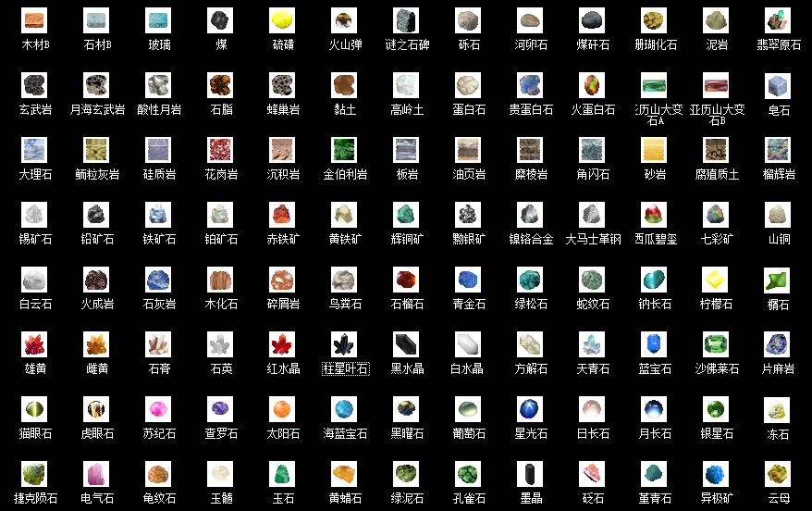Select the 花岗岩 granite icon
Screen dimensions: 812x511
tap(220, 150)
